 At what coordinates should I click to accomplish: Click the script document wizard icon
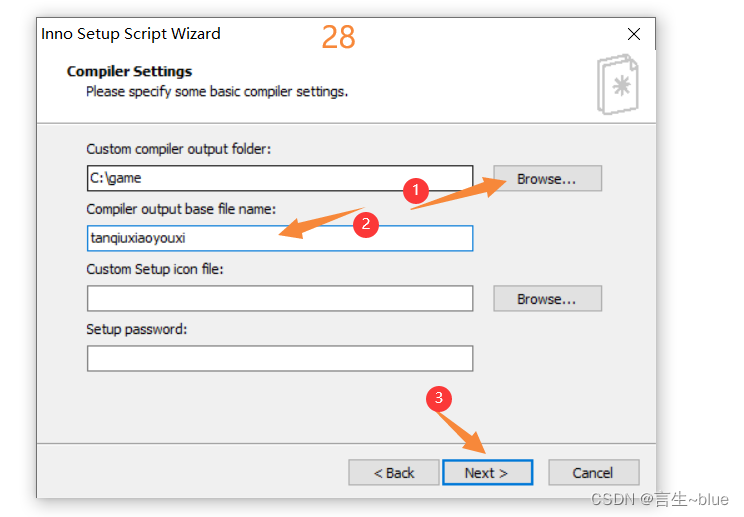click(618, 84)
